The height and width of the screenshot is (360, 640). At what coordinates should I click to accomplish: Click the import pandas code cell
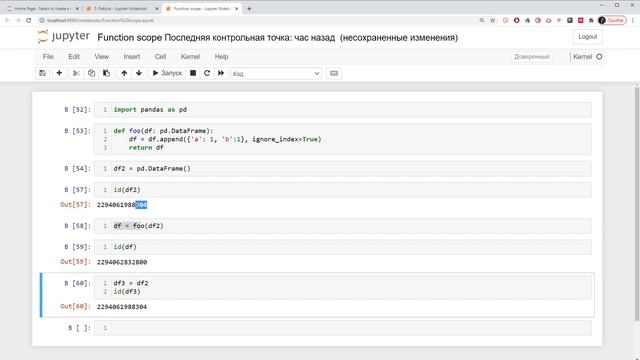point(342,110)
